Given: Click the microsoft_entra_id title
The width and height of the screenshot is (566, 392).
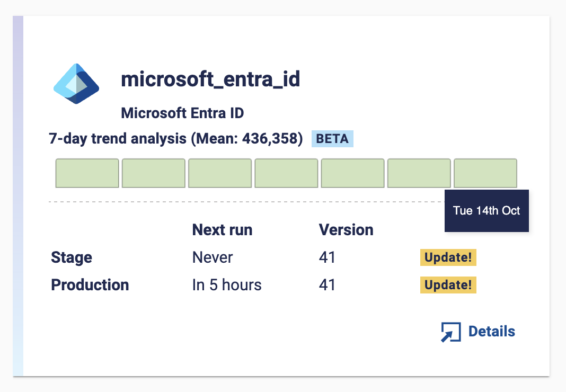Looking at the screenshot, I should pyautogui.click(x=210, y=80).
